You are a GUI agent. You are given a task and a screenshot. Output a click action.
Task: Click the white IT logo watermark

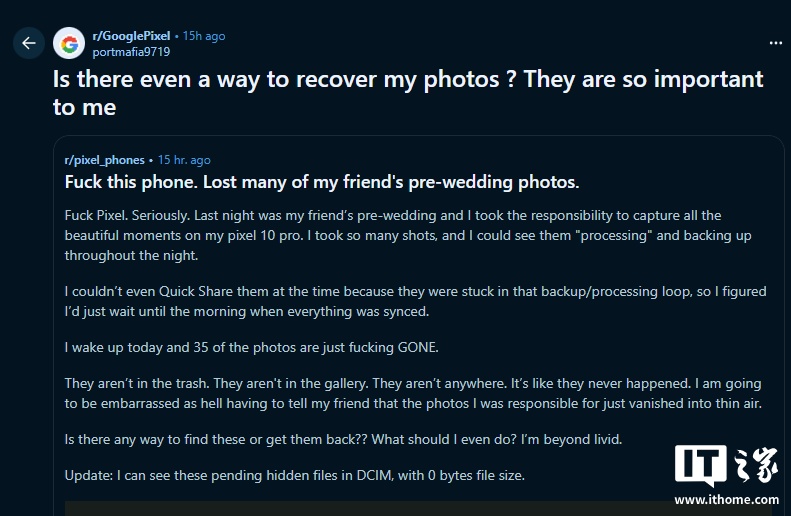pyautogui.click(x=701, y=466)
